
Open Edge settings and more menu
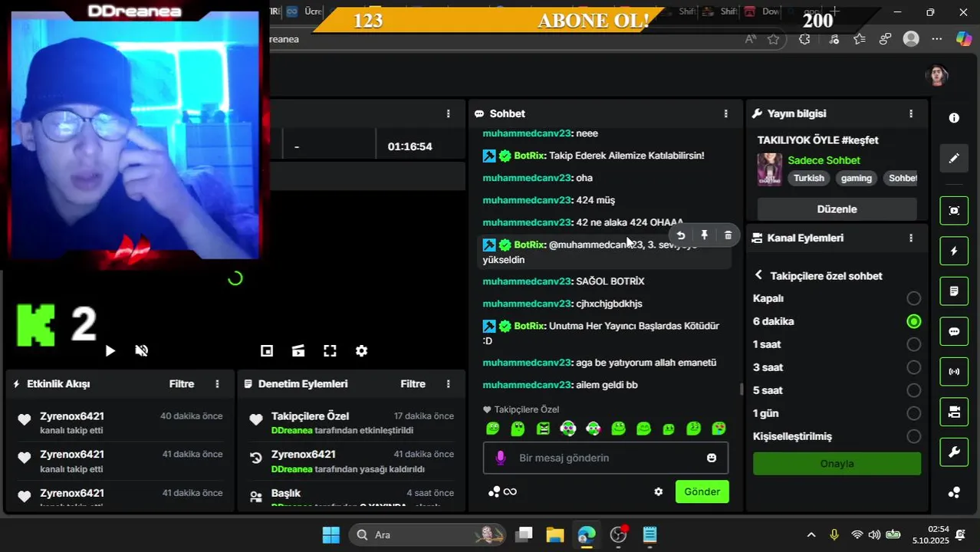tap(937, 39)
